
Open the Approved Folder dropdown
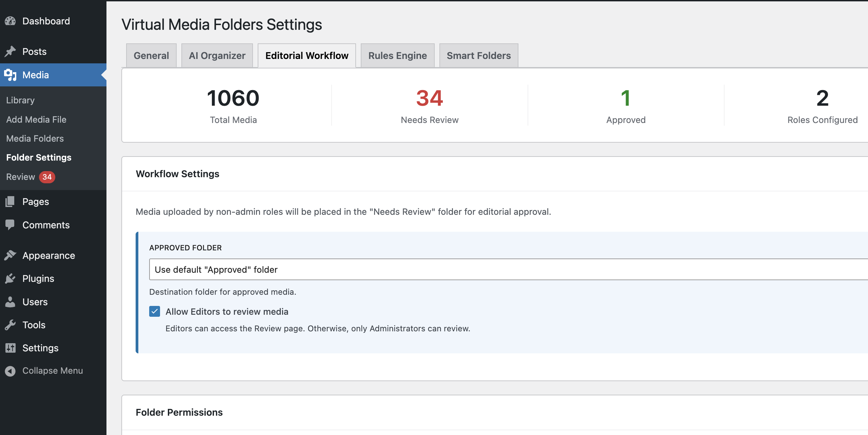(x=508, y=269)
